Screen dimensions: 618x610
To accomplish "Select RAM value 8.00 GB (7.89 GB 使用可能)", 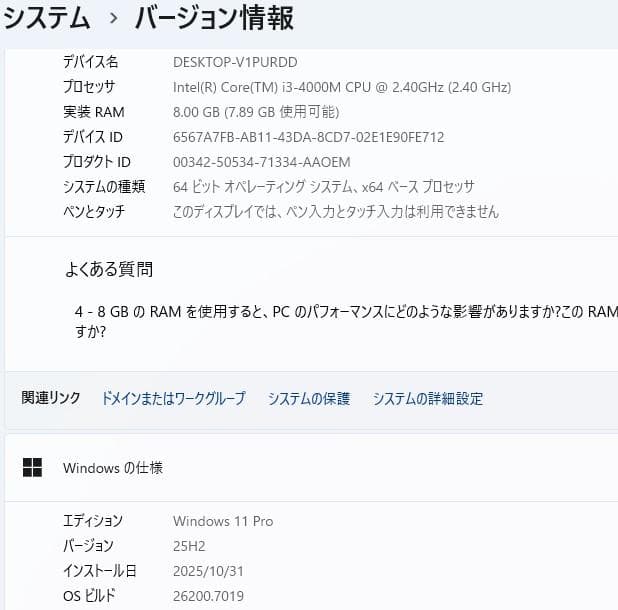I will tap(256, 112).
